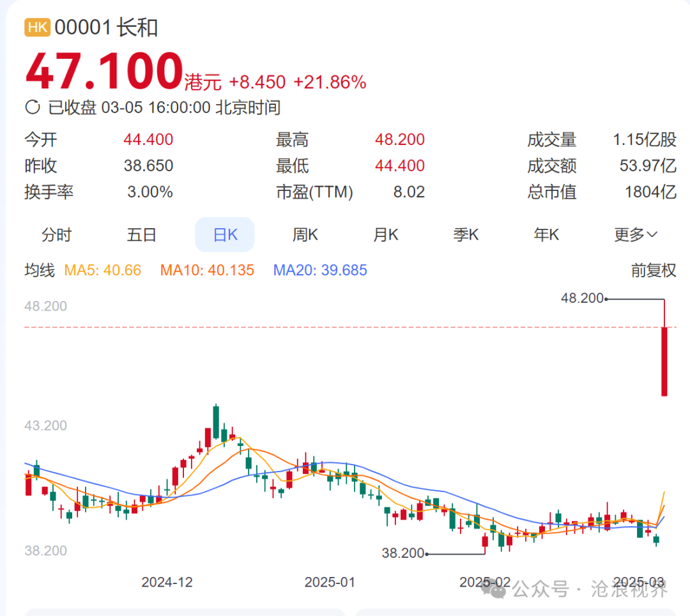Click the 2024-12 date axis label
The width and height of the screenshot is (690, 616).
(x=167, y=582)
